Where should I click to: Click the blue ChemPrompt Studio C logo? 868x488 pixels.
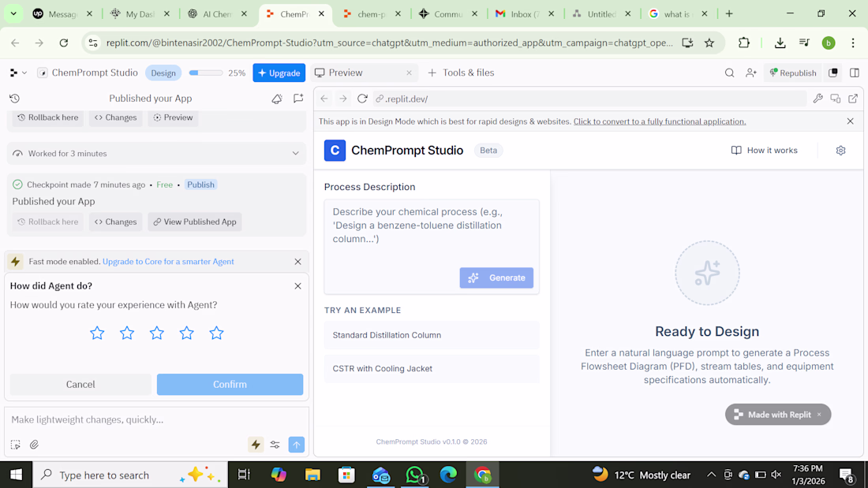click(335, 151)
